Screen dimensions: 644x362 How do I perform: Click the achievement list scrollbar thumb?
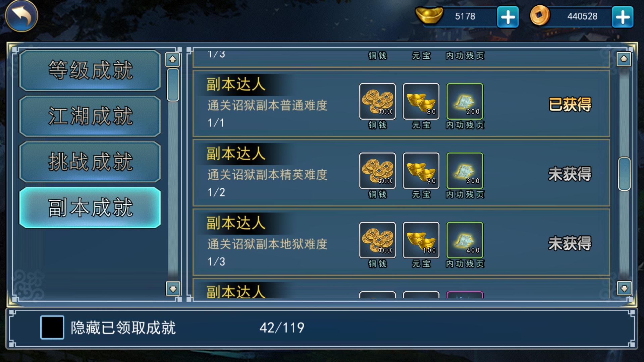(624, 174)
